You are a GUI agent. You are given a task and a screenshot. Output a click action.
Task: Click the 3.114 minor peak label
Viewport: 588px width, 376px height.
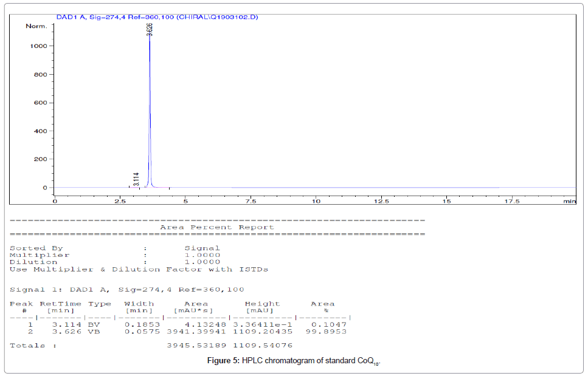pyautogui.click(x=136, y=179)
